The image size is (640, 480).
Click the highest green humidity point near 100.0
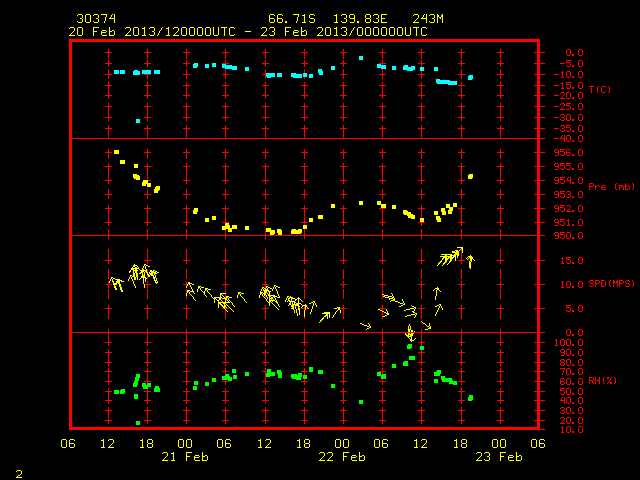click(409, 347)
